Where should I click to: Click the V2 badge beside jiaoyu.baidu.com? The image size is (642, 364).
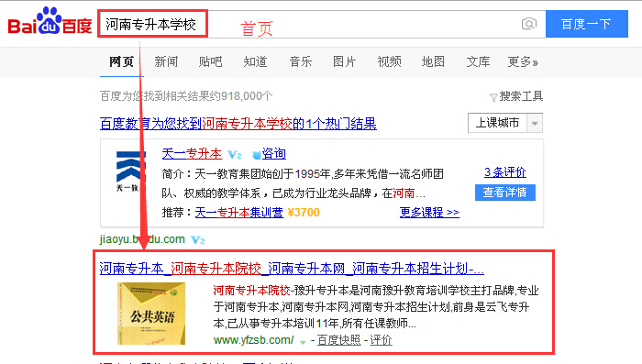pos(198,240)
